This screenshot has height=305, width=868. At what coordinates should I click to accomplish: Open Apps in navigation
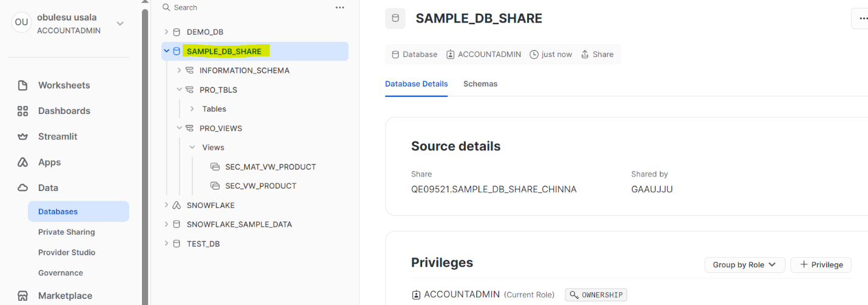49,163
